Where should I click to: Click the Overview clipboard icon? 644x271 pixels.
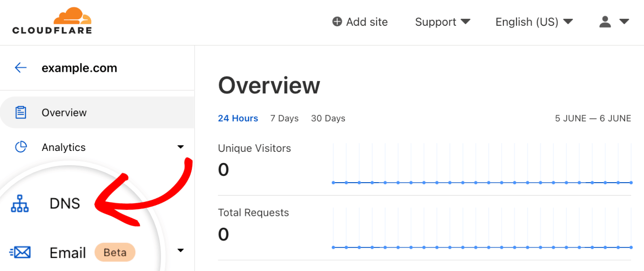tap(21, 112)
